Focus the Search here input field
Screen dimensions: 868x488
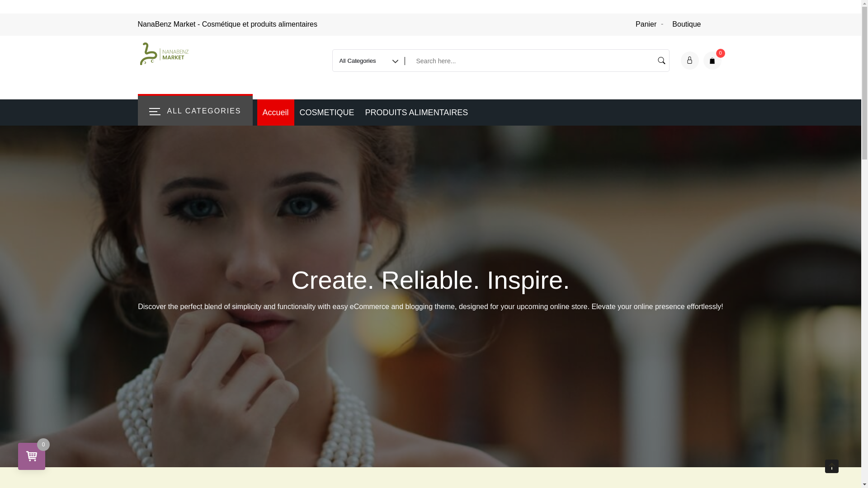(x=530, y=61)
